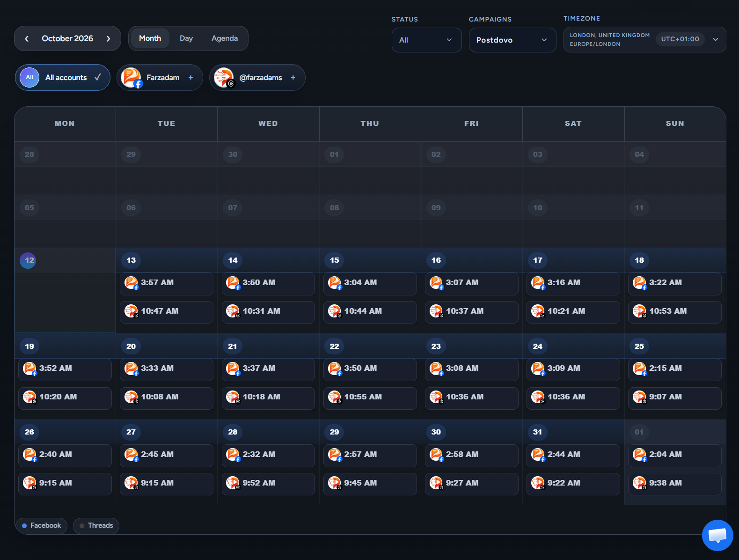The image size is (739, 560).
Task: Open the Campaigns dropdown showing Postdovo
Action: point(512,40)
